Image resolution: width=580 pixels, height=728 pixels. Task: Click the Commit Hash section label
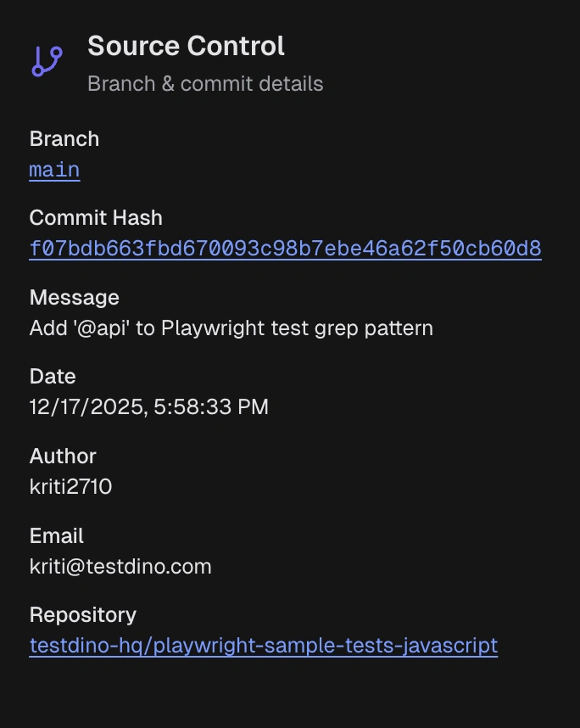pos(95,217)
